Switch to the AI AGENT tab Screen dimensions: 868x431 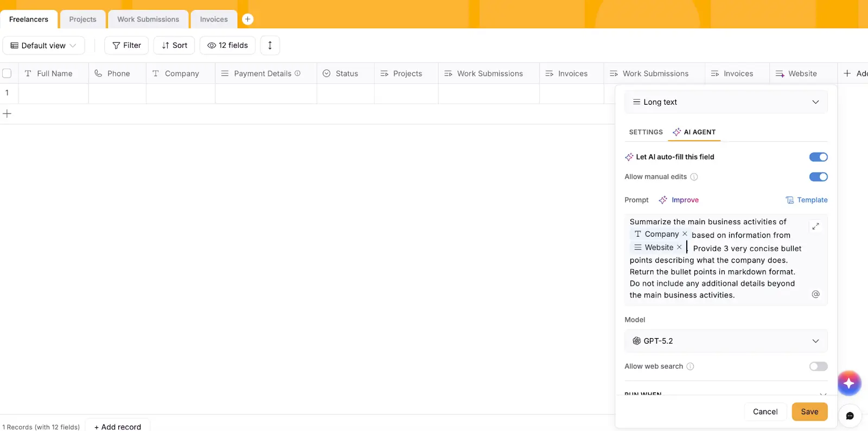pyautogui.click(x=694, y=132)
